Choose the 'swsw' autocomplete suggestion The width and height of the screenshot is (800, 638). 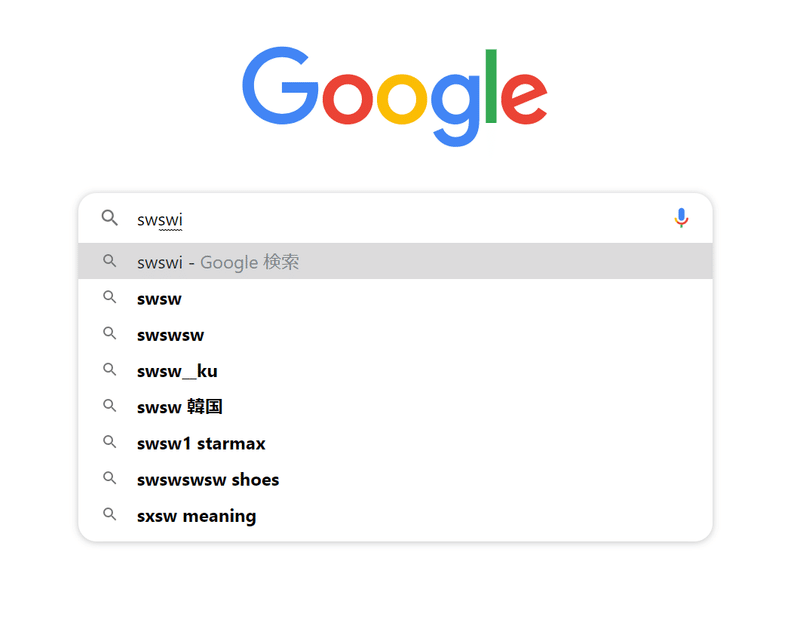coord(395,298)
